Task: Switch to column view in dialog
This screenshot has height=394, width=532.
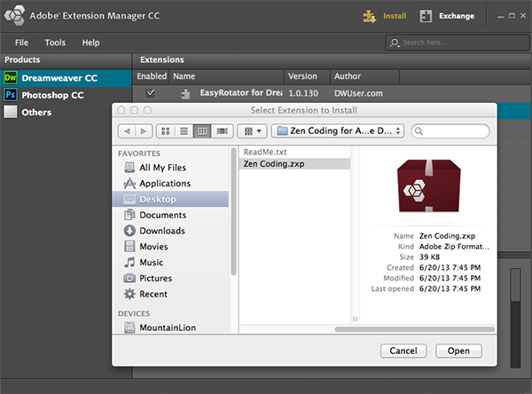Action: pos(202,131)
